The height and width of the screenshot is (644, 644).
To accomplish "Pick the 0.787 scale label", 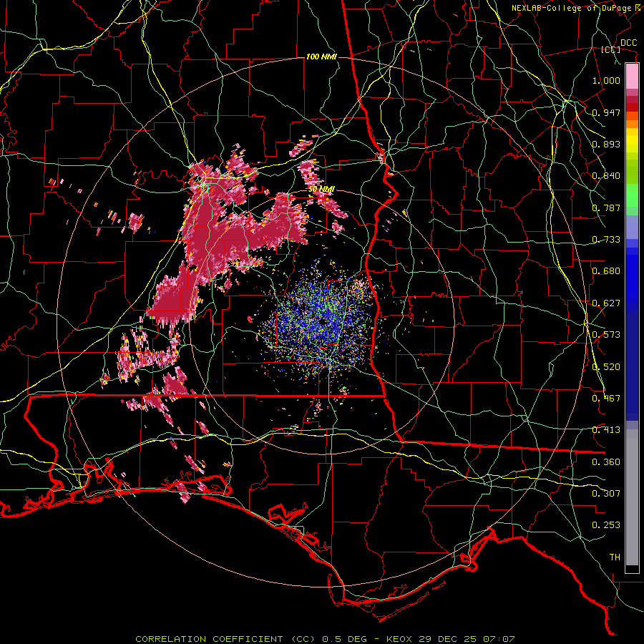I will point(606,208).
